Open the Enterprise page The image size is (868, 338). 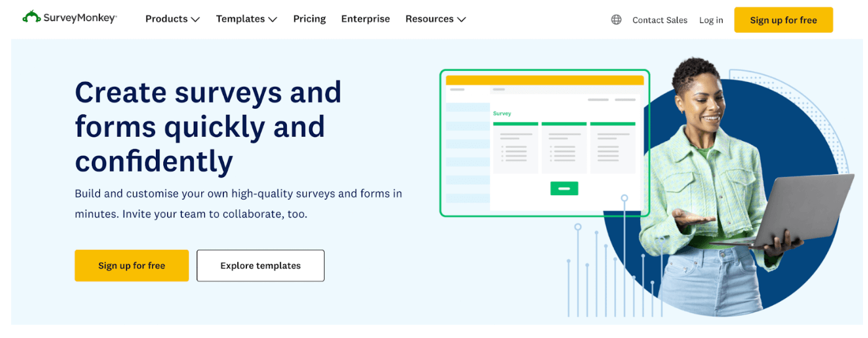pyautogui.click(x=365, y=19)
